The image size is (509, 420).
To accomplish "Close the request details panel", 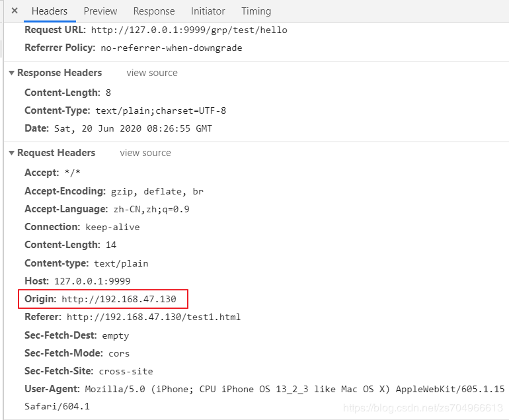I will [15, 11].
